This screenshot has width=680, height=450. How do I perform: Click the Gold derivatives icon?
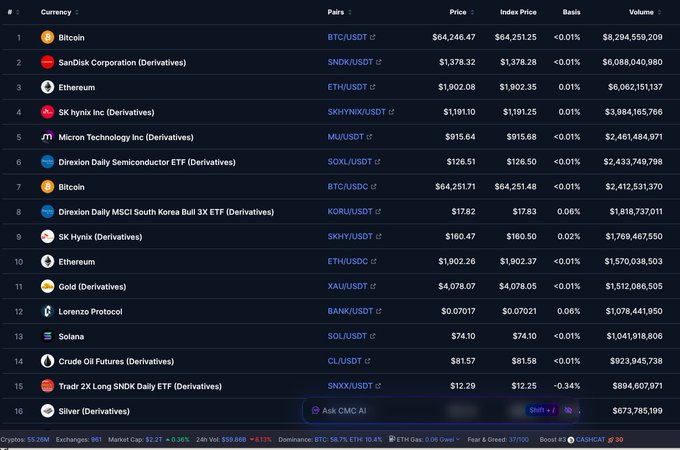pyautogui.click(x=47, y=287)
